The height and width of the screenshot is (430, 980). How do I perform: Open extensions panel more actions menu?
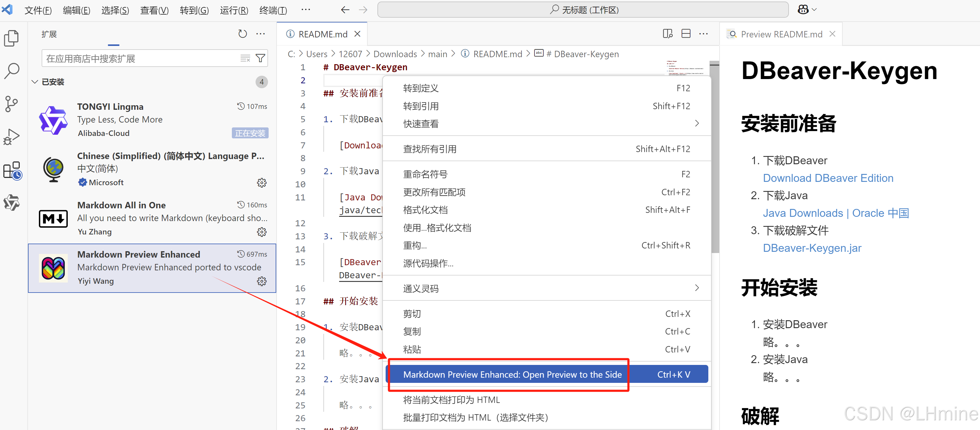coord(261,34)
